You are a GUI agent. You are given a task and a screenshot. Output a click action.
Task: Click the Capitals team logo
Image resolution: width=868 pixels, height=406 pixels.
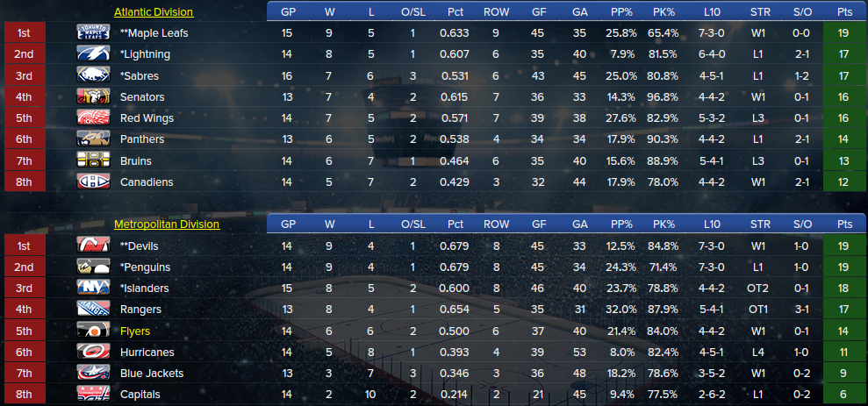(x=93, y=395)
